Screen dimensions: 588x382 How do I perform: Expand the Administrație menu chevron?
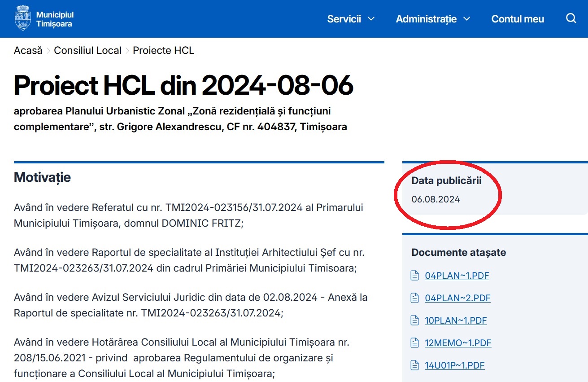tap(466, 19)
